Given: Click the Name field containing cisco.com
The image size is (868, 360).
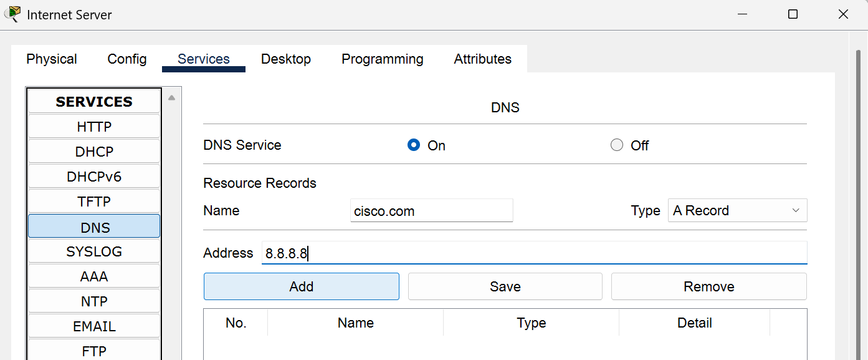Looking at the screenshot, I should 431,211.
